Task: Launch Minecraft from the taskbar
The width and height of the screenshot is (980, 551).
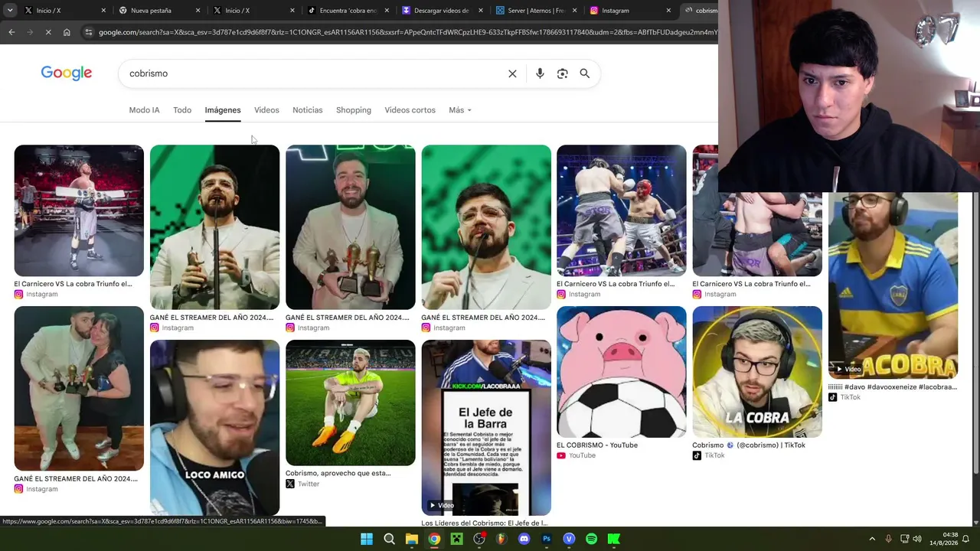Action: pyautogui.click(x=456, y=539)
